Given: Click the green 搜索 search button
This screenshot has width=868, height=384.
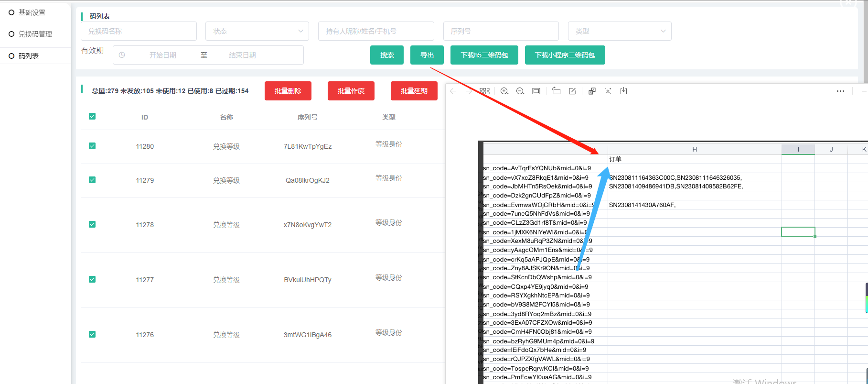Looking at the screenshot, I should [x=386, y=55].
